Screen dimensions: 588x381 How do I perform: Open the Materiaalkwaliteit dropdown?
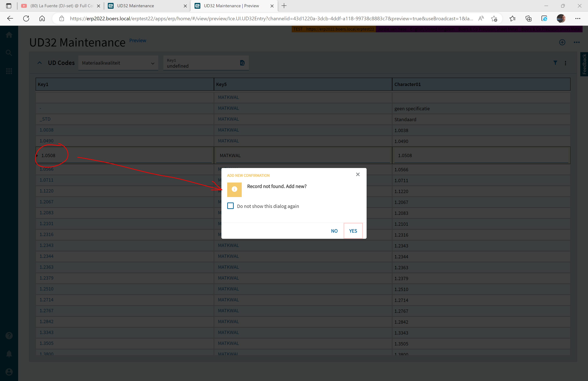coord(118,63)
